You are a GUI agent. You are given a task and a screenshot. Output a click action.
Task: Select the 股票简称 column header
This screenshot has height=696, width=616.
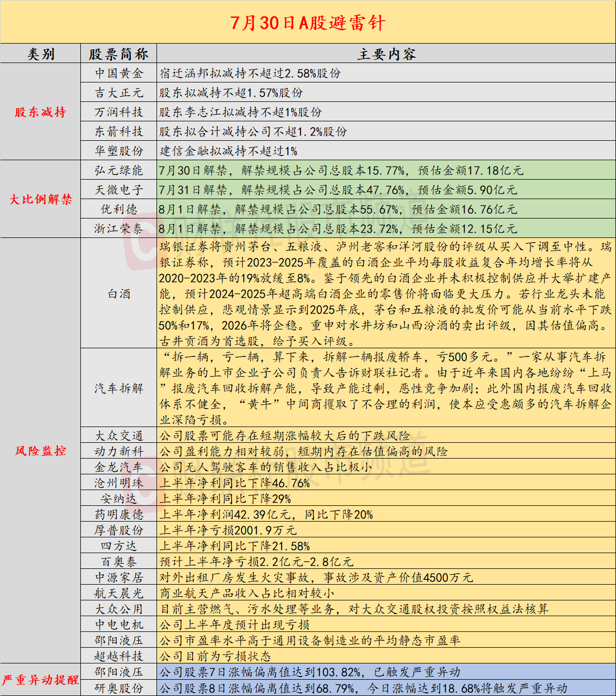point(119,54)
